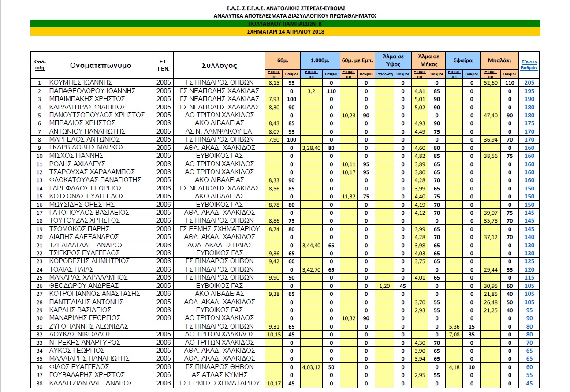Click the Σύνολο Βαθμών header link

529,65
